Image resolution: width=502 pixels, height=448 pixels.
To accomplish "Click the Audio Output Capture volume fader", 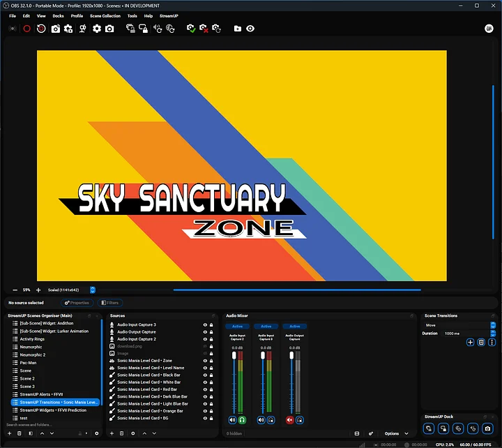I will (x=291, y=356).
